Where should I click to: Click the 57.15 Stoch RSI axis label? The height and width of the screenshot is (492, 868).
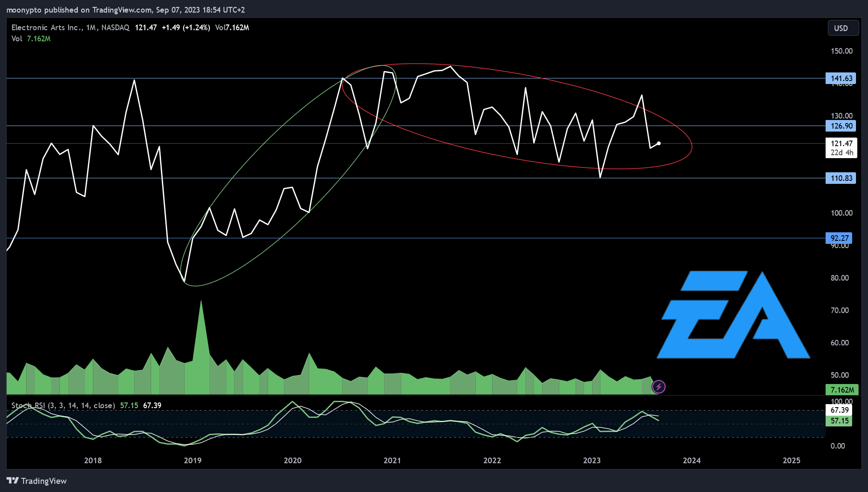(838, 421)
